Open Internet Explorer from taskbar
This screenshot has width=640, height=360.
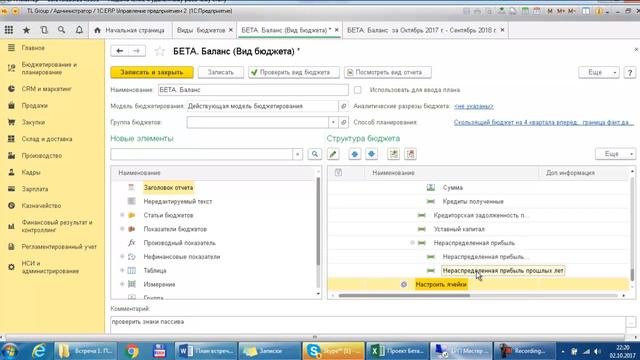click(x=39, y=351)
